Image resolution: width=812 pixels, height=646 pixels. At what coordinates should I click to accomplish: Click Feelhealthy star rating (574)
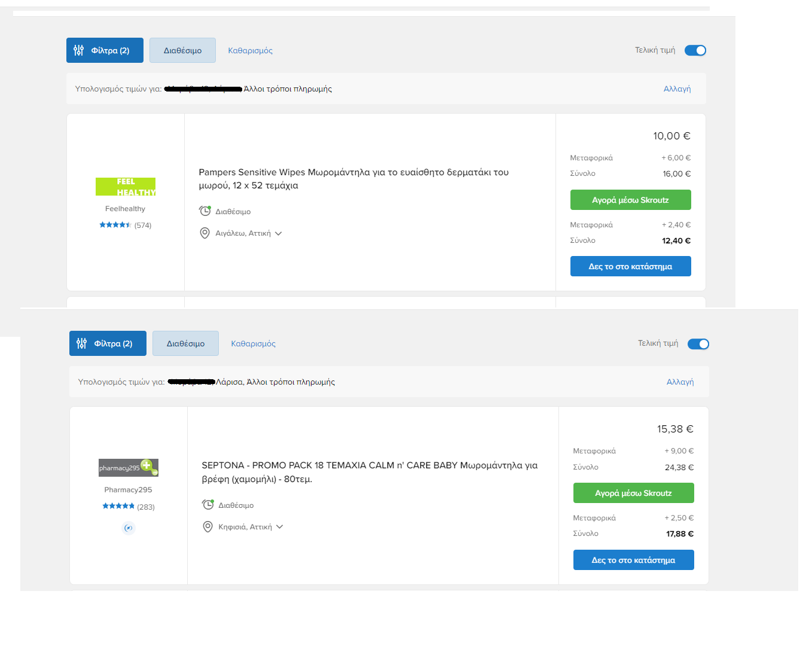pos(125,226)
